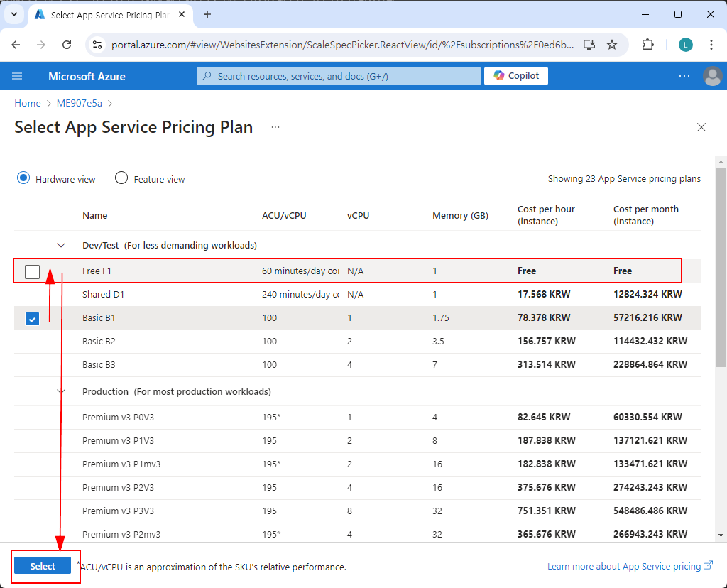Bookmark this page with the star
The image size is (727, 588).
coord(612,45)
